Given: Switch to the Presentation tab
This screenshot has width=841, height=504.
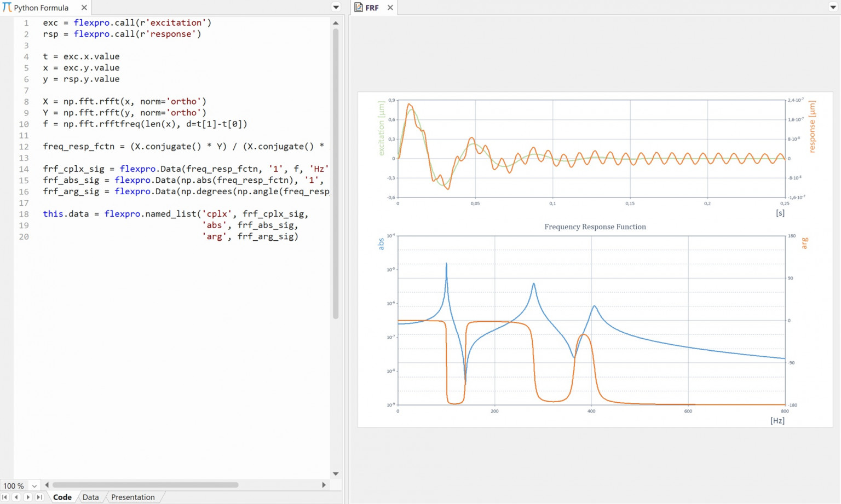Looking at the screenshot, I should click(133, 497).
